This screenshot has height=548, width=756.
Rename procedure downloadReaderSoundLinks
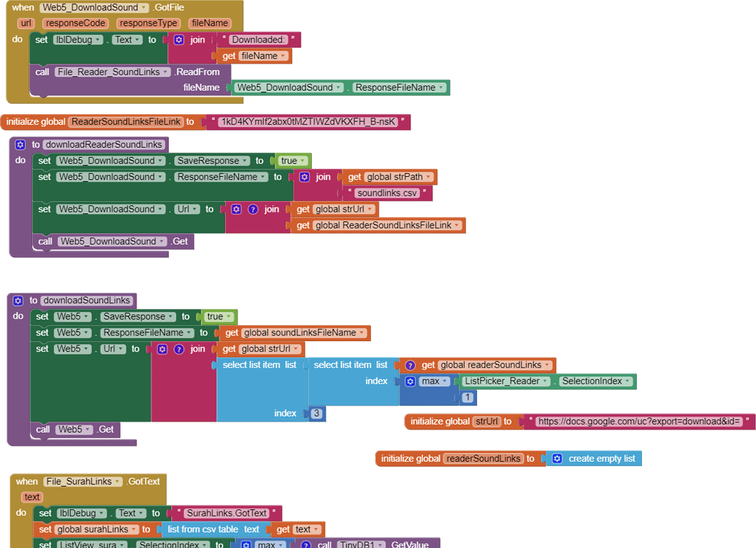point(104,144)
